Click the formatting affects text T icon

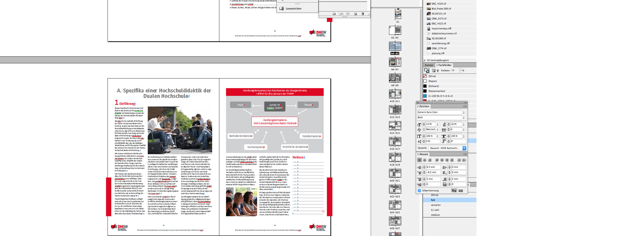(x=438, y=70)
